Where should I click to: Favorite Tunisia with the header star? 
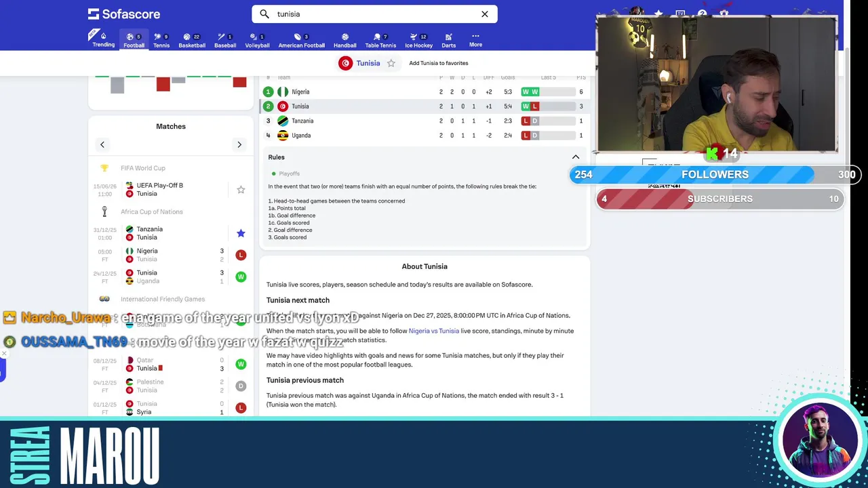391,63
